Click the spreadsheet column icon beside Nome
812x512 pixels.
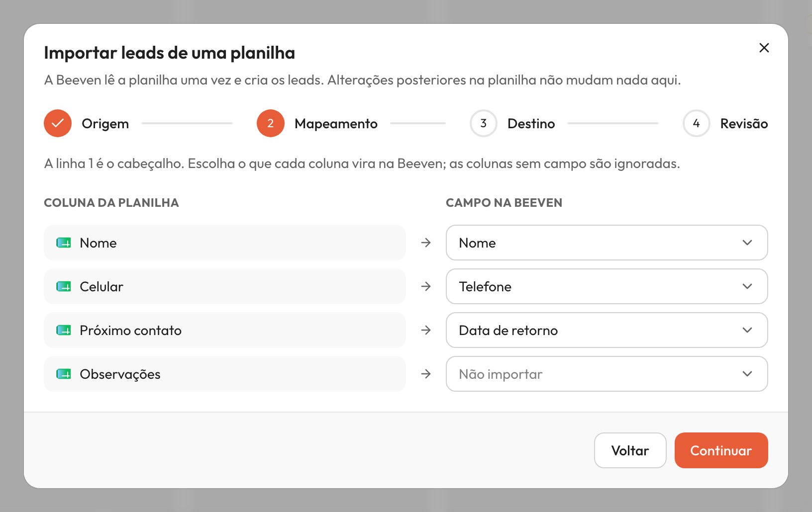64,243
